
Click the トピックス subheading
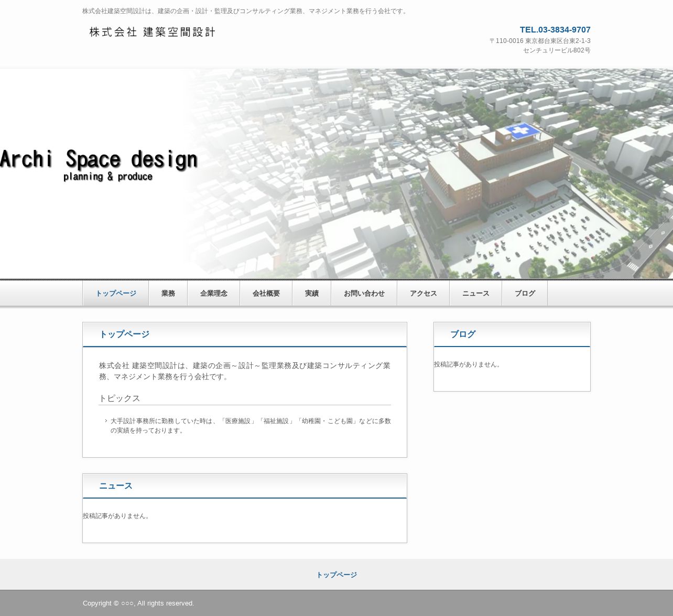coord(120,398)
